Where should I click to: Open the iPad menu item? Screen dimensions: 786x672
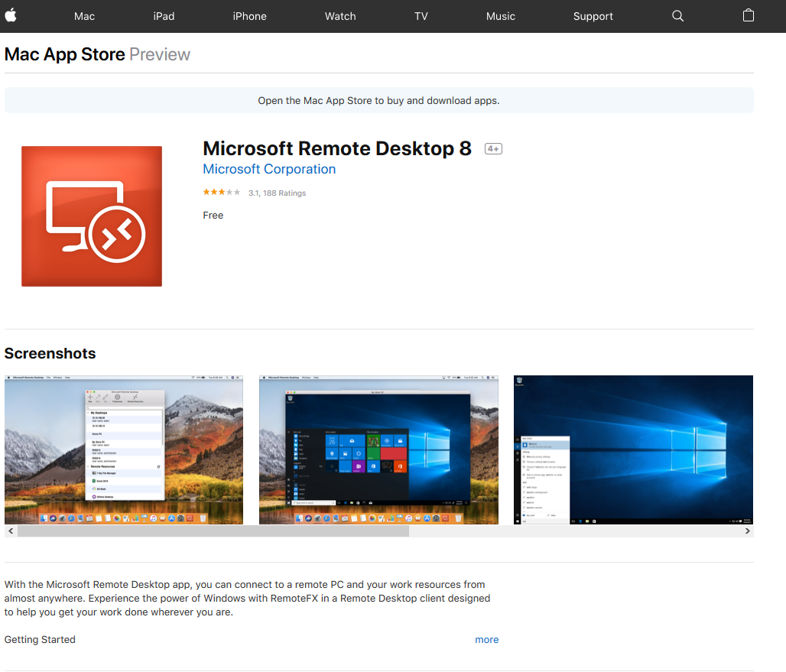tap(164, 16)
